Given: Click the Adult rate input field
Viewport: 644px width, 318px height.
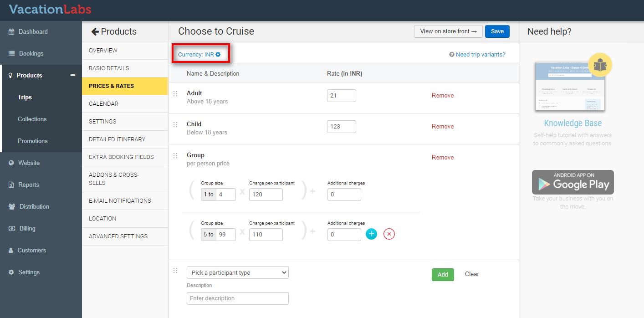Looking at the screenshot, I should tap(341, 96).
